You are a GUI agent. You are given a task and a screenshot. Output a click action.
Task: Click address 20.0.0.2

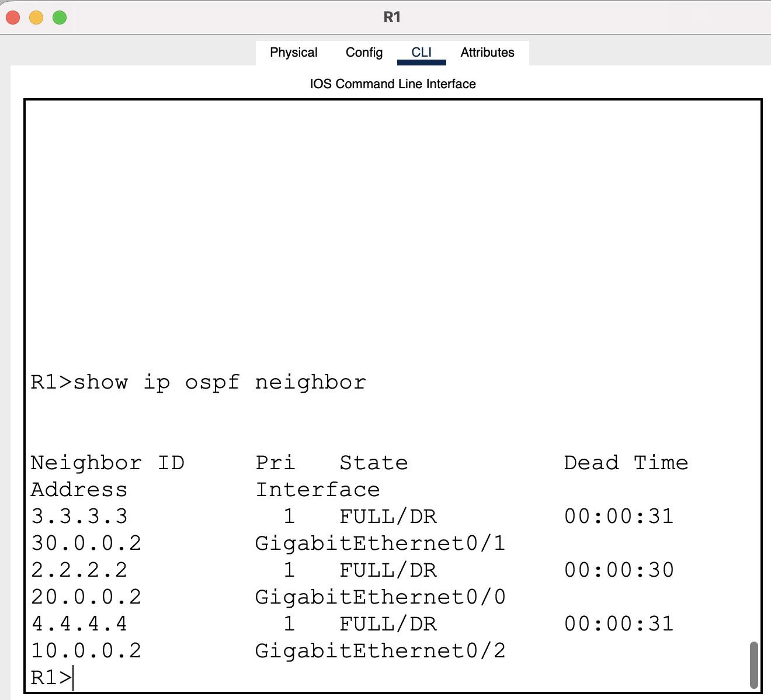click(86, 597)
